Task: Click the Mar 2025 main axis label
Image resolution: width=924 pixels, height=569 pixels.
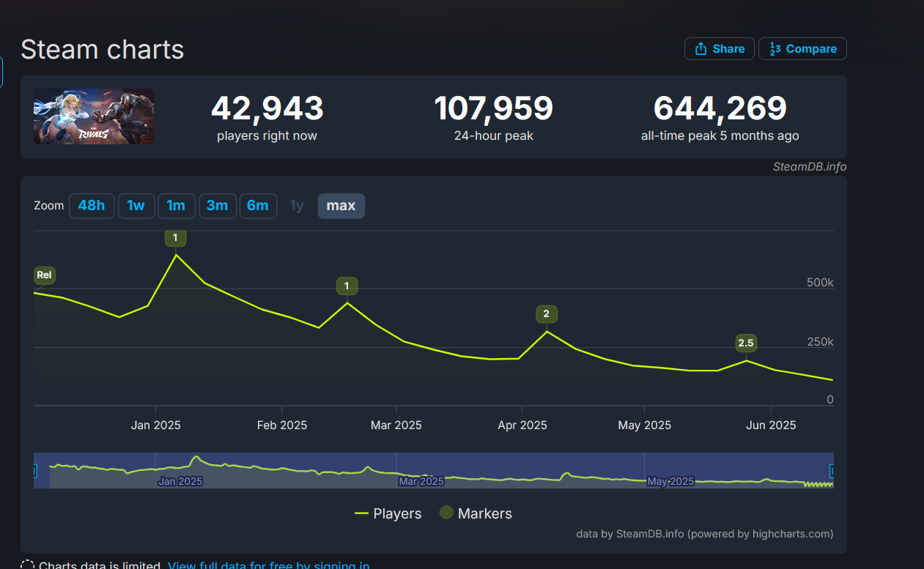Action: click(396, 425)
